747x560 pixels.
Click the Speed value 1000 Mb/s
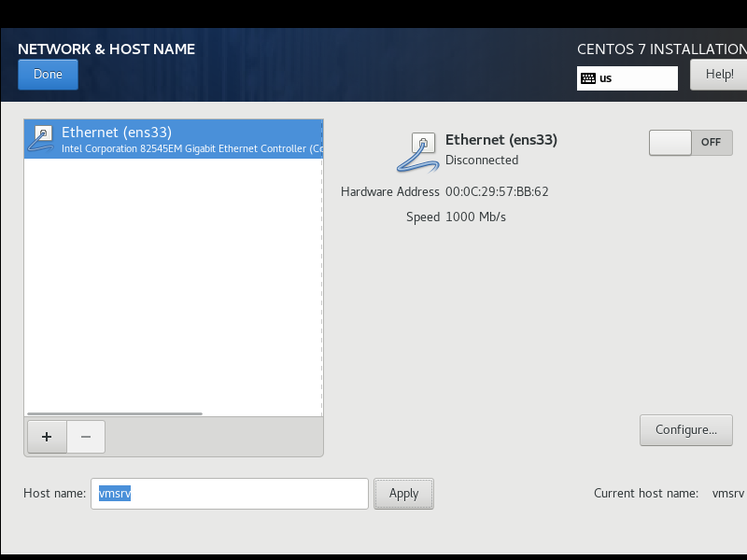[x=475, y=217]
